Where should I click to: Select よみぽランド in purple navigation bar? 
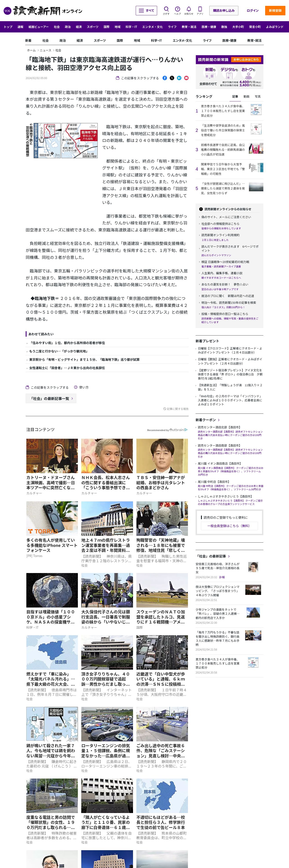(275, 27)
